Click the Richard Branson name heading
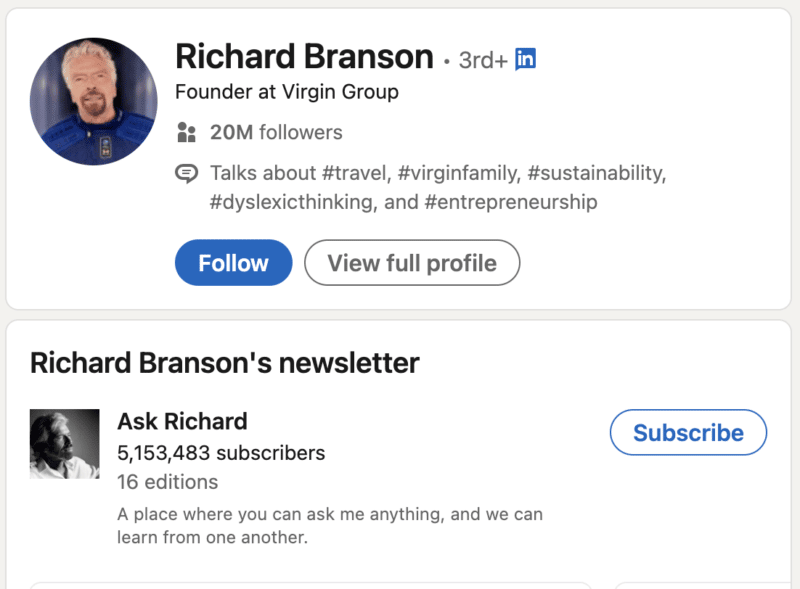This screenshot has height=589, width=800. coord(304,57)
